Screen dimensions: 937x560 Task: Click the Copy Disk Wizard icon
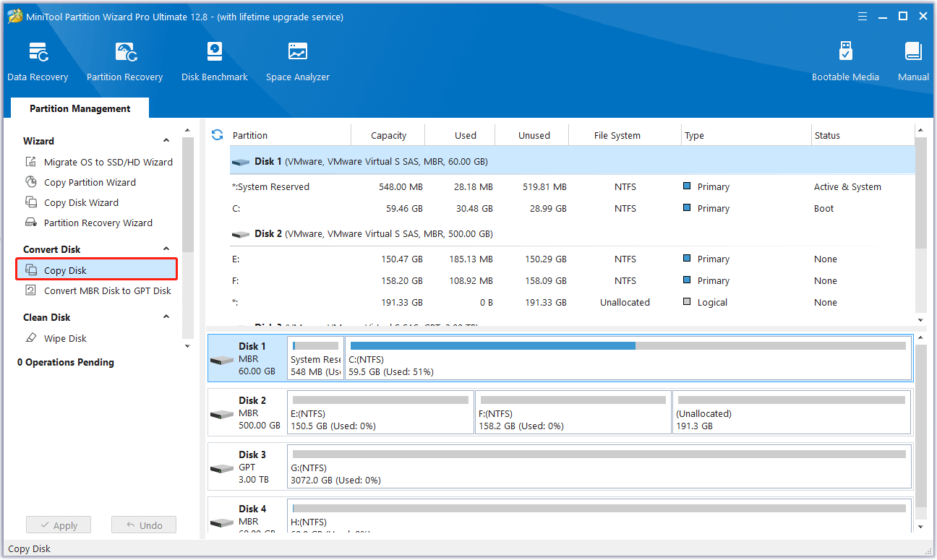click(x=31, y=202)
